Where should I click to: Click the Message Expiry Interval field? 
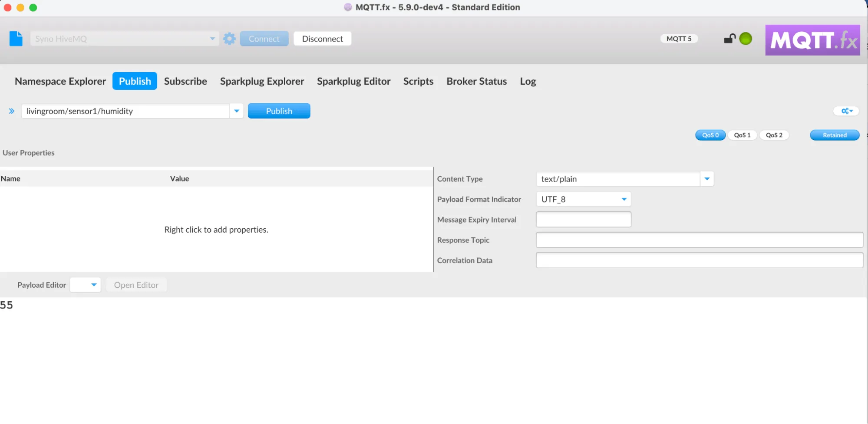point(584,220)
